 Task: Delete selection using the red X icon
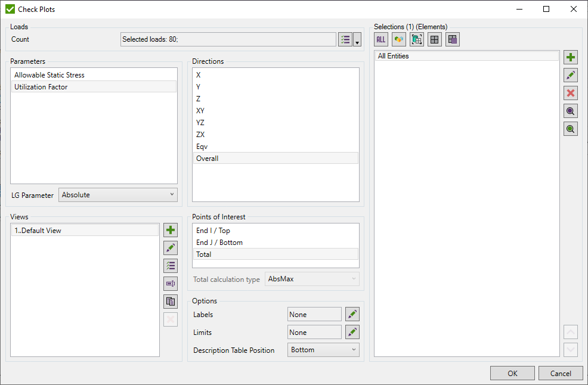(571, 93)
